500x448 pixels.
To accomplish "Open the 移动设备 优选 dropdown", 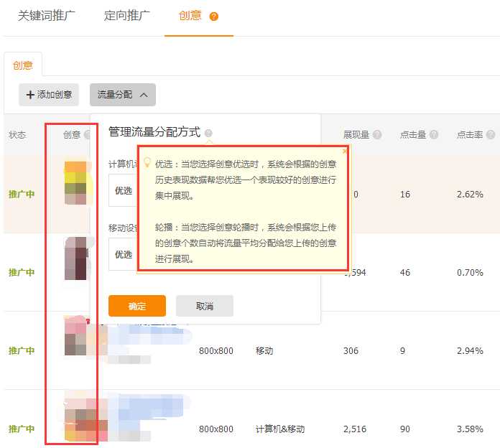I will point(124,254).
